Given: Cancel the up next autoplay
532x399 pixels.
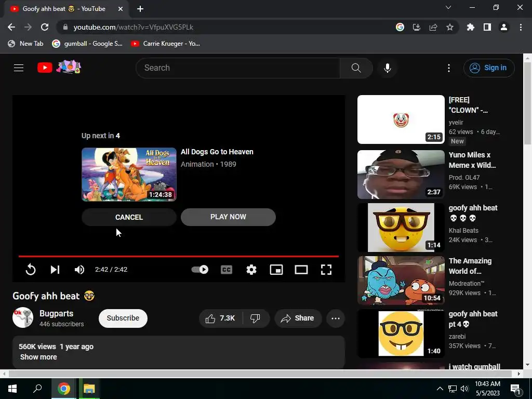Looking at the screenshot, I should coord(129,217).
